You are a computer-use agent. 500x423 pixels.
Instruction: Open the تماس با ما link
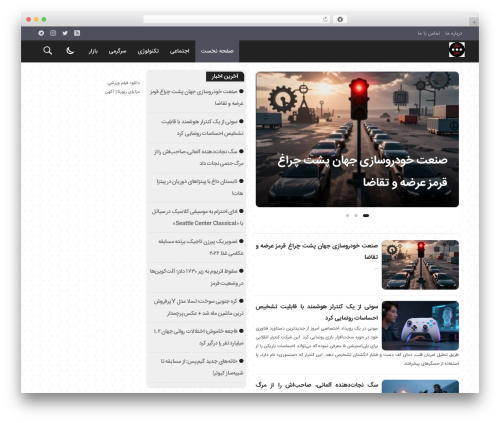pos(429,33)
